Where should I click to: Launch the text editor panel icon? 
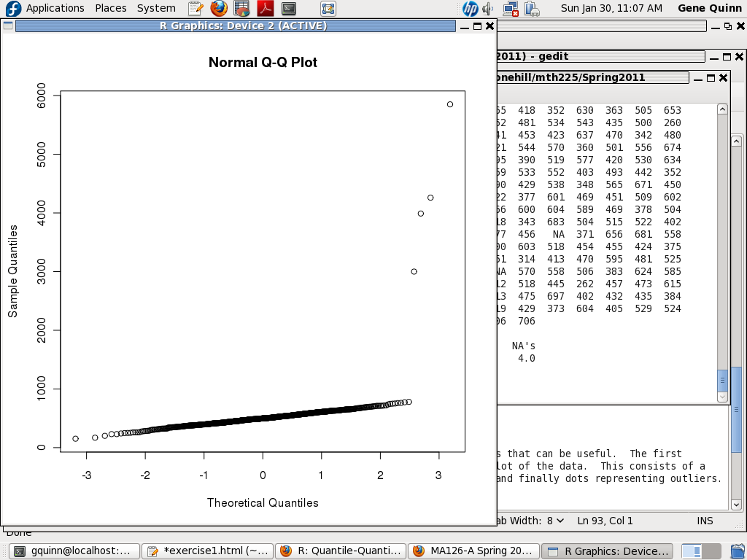[196, 9]
